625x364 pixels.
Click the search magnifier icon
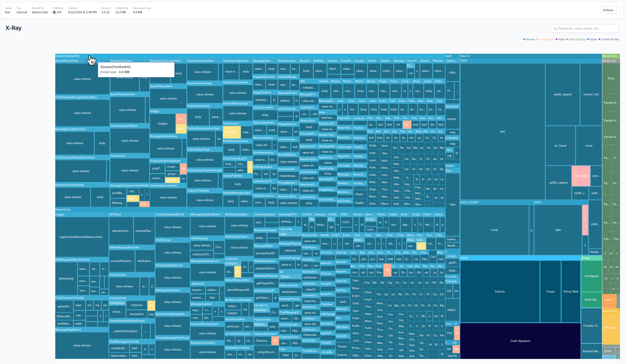pyautogui.click(x=555, y=29)
